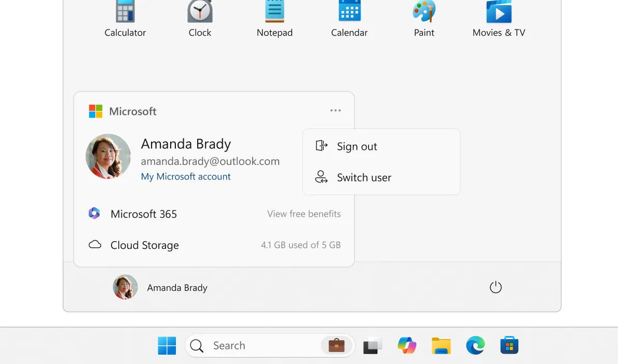
Task: Launch the Clock app
Action: pyautogui.click(x=200, y=19)
